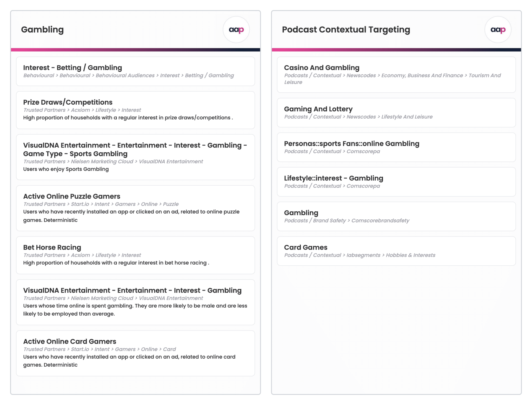The height and width of the screenshot is (405, 532).
Task: Click the aap logo in Gambling panel
Action: 236,30
